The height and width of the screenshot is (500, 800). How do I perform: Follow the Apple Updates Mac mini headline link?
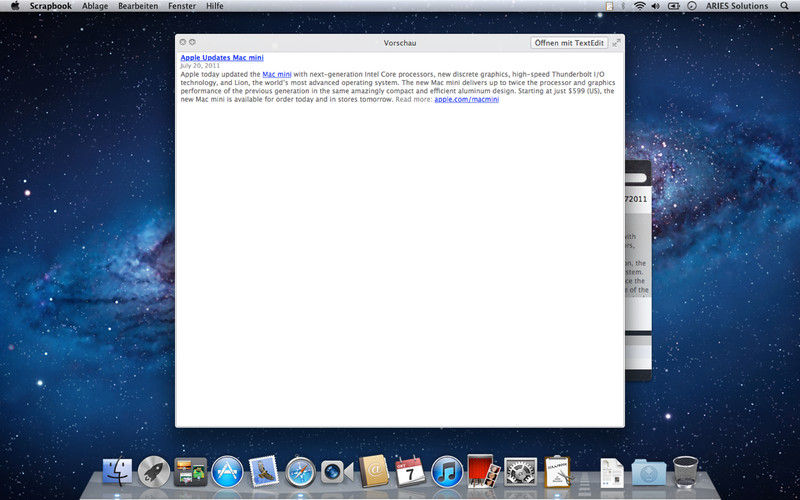222,58
